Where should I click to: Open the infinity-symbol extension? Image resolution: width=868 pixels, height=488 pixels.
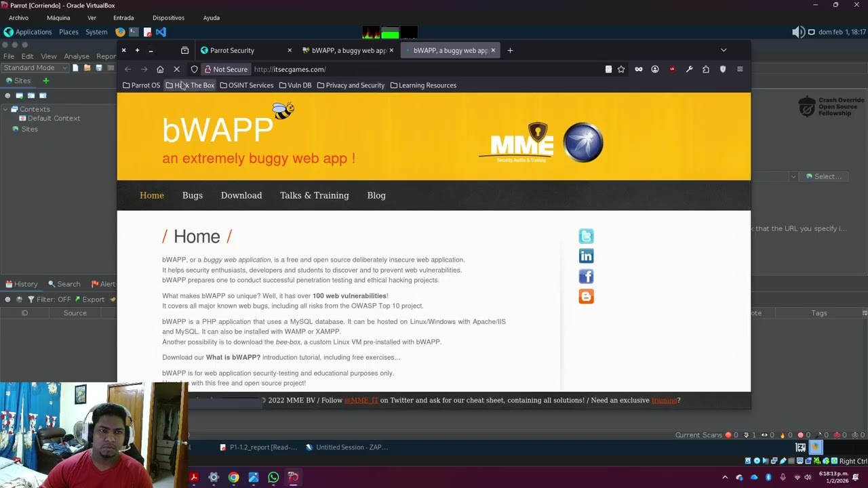[x=638, y=69]
